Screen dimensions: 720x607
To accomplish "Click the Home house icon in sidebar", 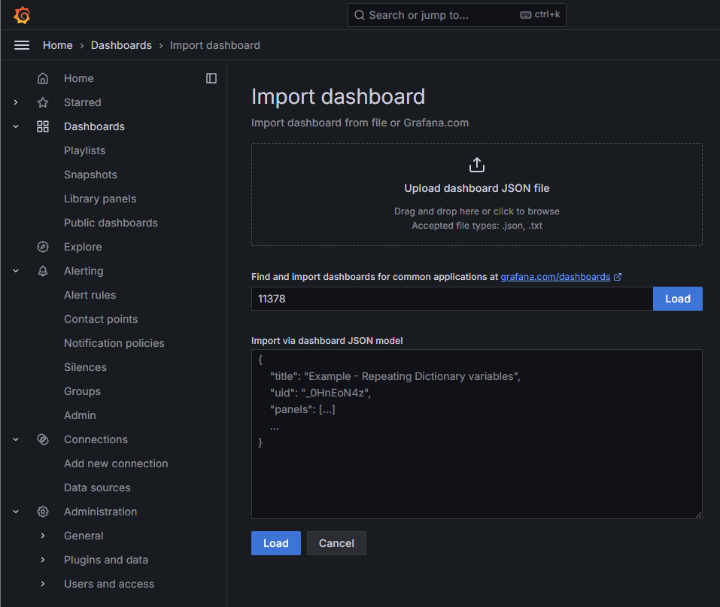I will [43, 79].
